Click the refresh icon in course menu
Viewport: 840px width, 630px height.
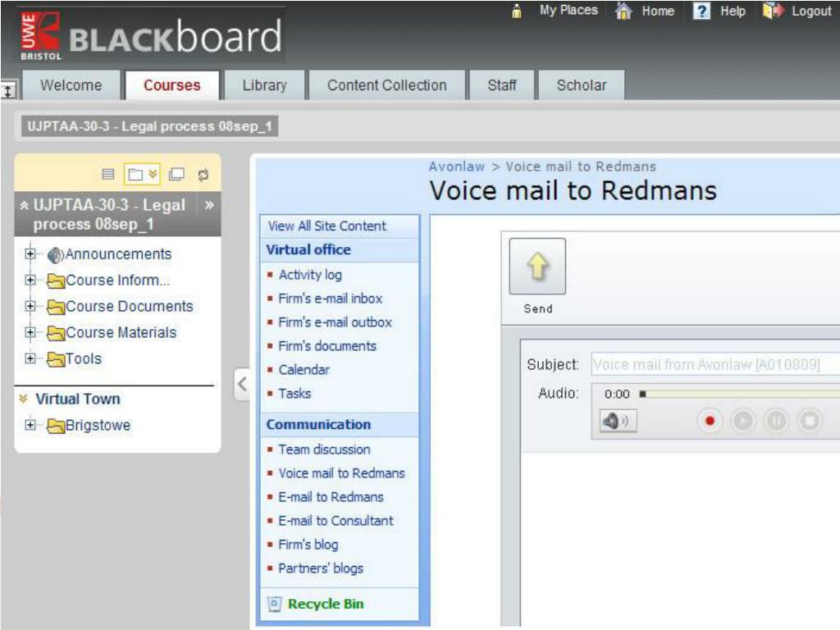(203, 175)
